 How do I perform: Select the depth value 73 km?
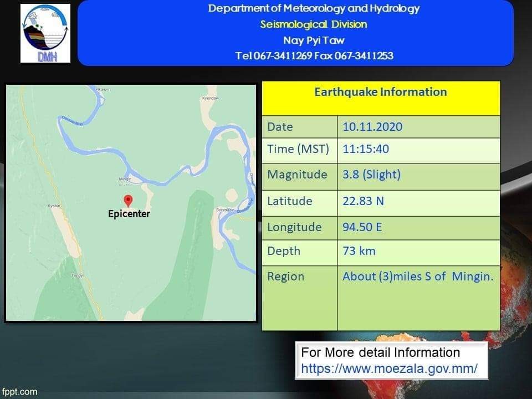[359, 251]
